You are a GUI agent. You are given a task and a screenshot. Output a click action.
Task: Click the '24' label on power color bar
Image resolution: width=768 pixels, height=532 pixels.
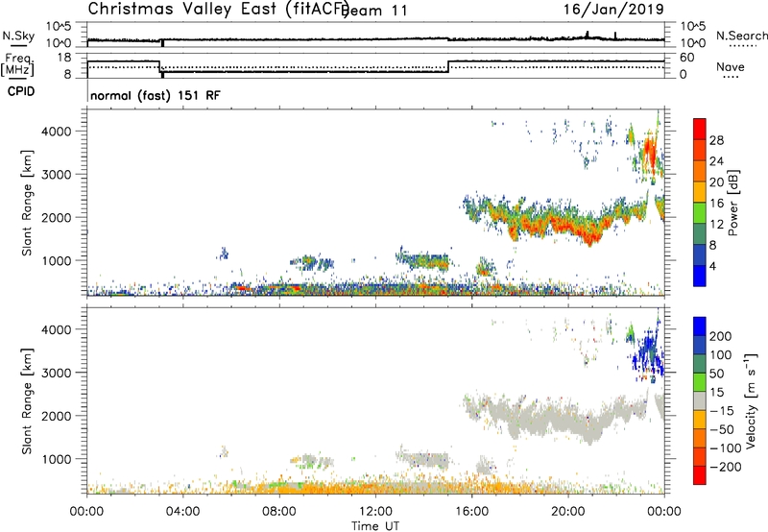pos(716,161)
